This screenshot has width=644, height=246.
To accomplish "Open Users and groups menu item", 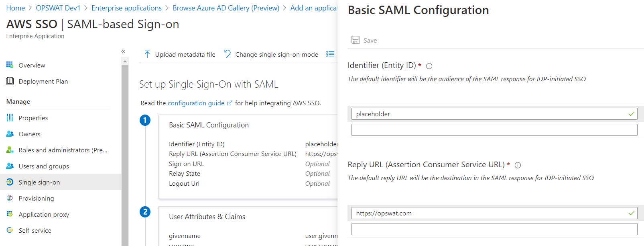I will pyautogui.click(x=43, y=166).
